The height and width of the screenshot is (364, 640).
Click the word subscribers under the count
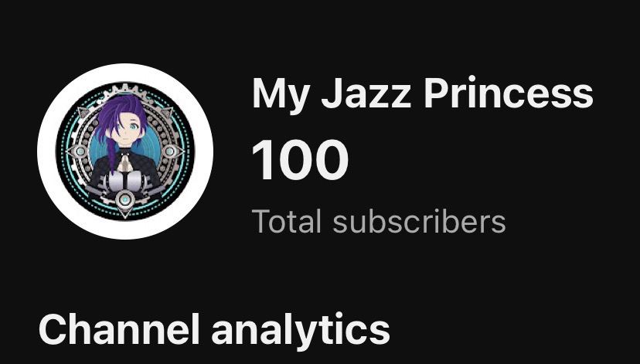coord(419,221)
